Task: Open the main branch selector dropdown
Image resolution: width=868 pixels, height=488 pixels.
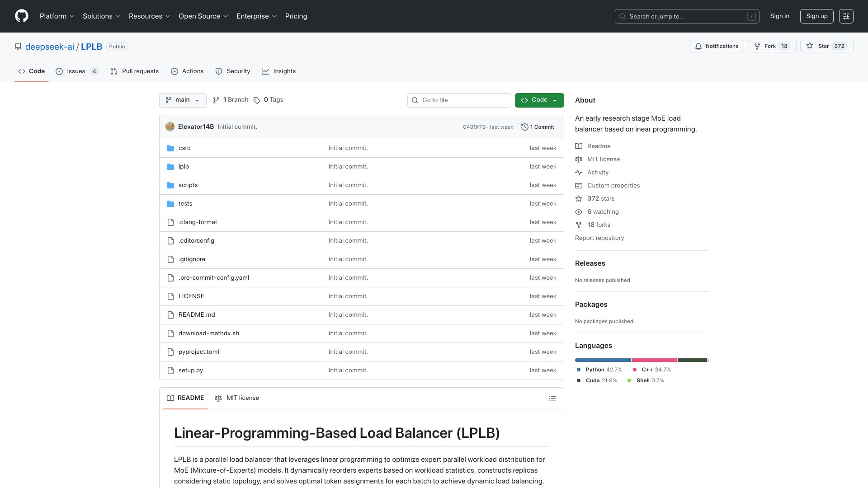Action: coord(183,100)
